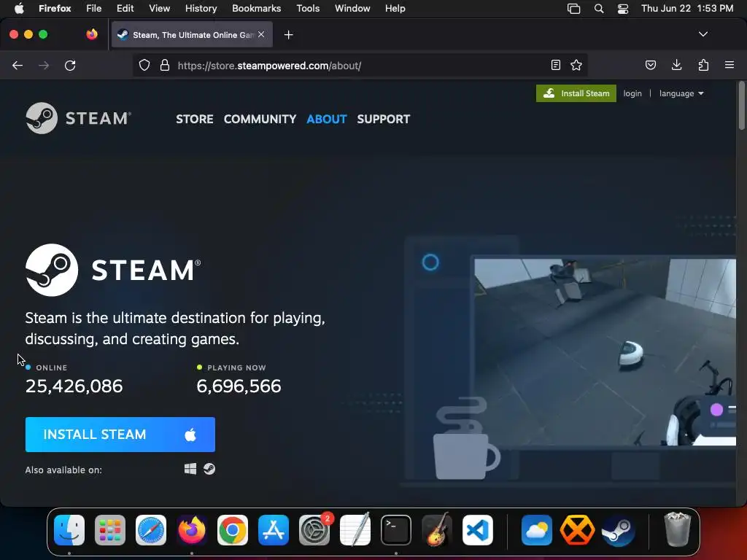Open the extensions puzzle icon
The width and height of the screenshot is (747, 560).
coord(703,65)
